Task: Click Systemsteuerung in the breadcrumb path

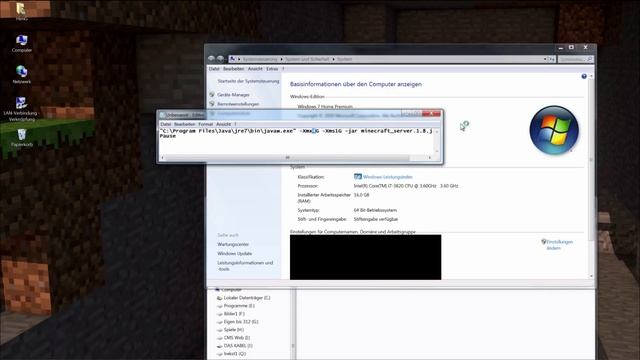Action: tap(260, 59)
